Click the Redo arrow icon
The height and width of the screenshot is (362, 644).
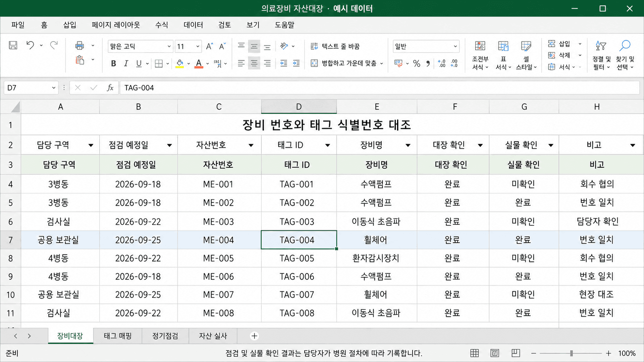click(x=54, y=45)
